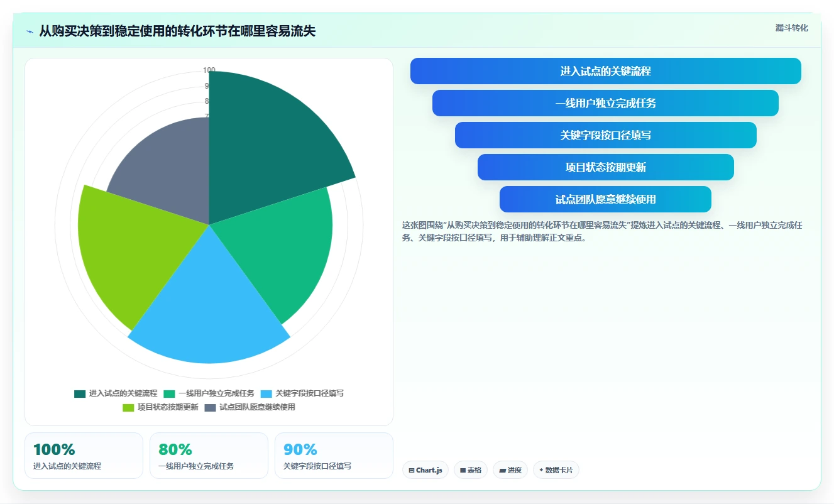Click the 漏斗转化 label in the header
The width and height of the screenshot is (834, 504).
791,28
